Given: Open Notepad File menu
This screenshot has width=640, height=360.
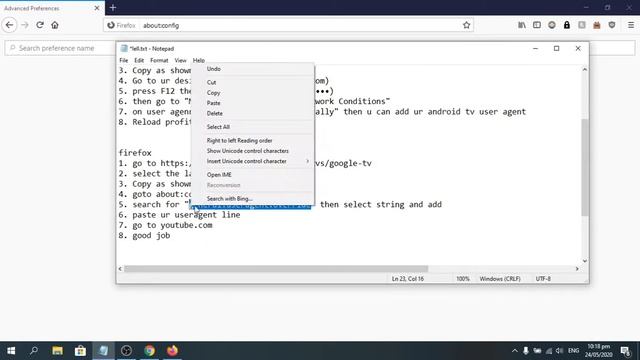Looking at the screenshot, I should pyautogui.click(x=124, y=60).
